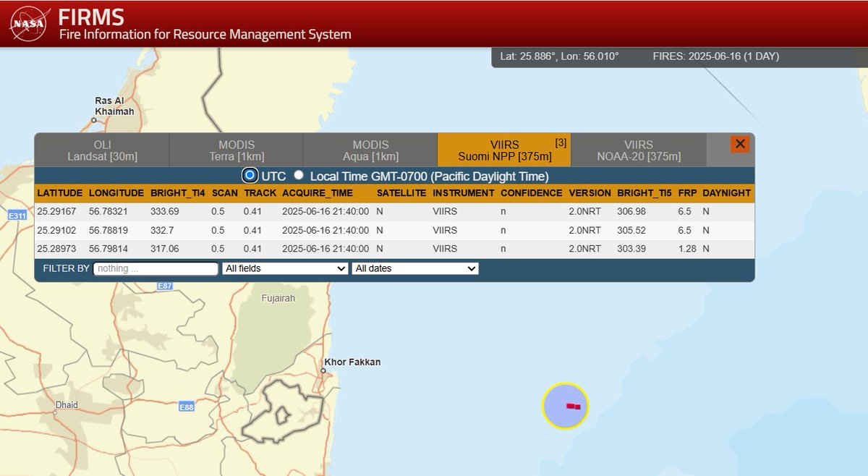This screenshot has height=476, width=868.
Task: Click longitude value 56.79814
Action: (x=109, y=248)
